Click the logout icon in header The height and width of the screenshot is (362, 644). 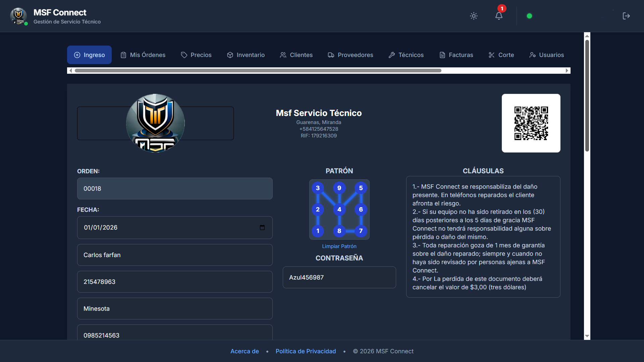click(626, 16)
